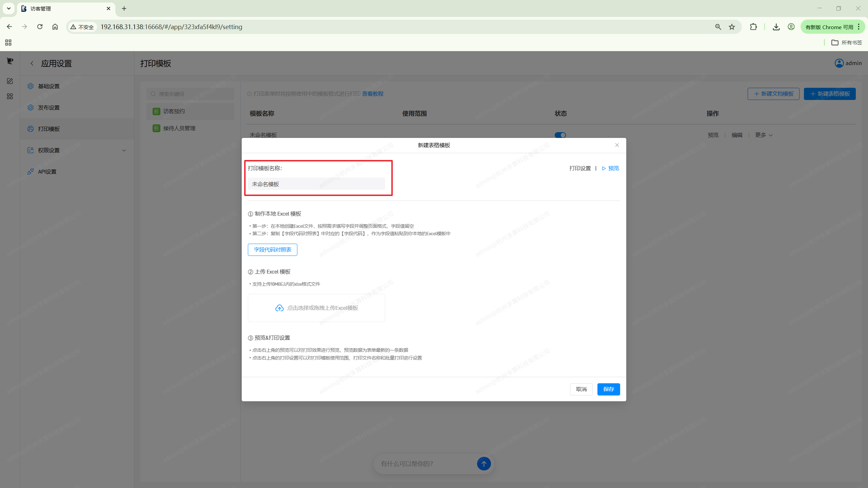Click the 保存 button
The height and width of the screenshot is (488, 868).
coord(608,389)
